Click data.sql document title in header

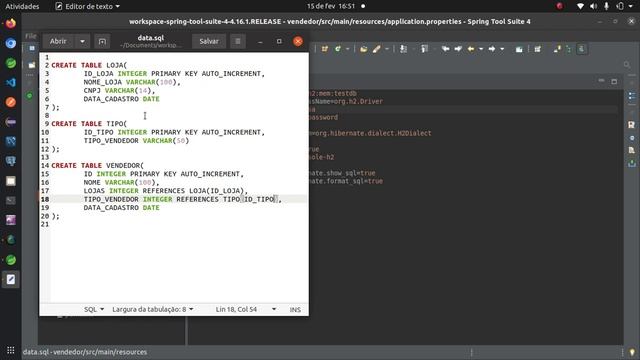click(151, 38)
